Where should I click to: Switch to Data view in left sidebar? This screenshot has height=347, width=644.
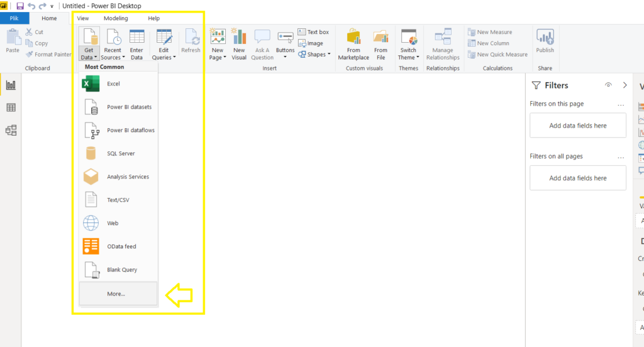click(x=11, y=107)
